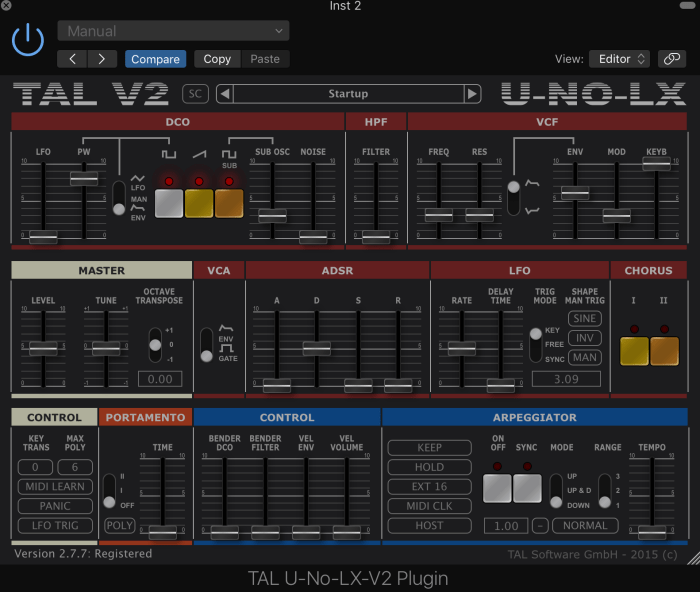
Task: Open the View Editor dropdown
Action: pyautogui.click(x=618, y=59)
